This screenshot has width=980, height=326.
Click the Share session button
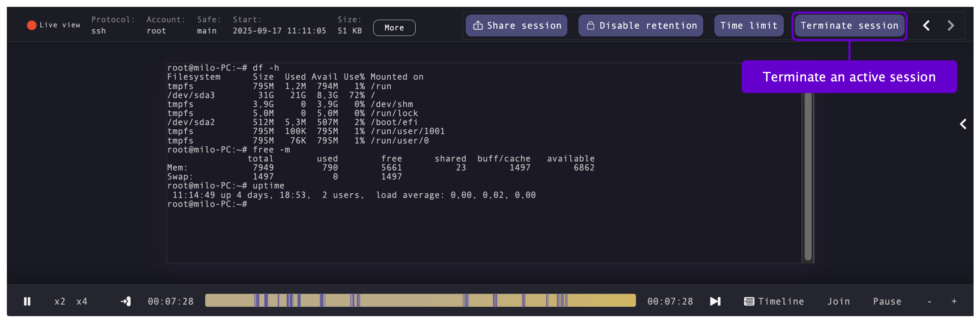point(517,26)
